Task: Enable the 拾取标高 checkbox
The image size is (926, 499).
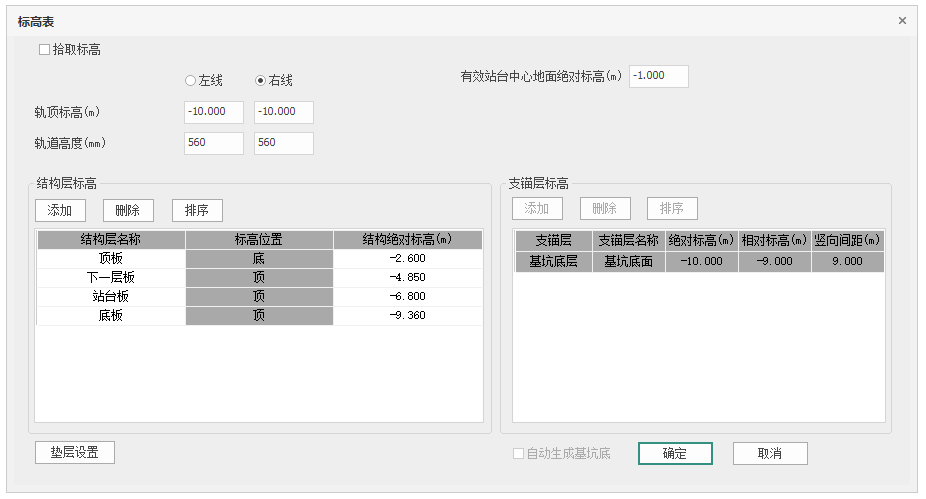Action: [44, 50]
